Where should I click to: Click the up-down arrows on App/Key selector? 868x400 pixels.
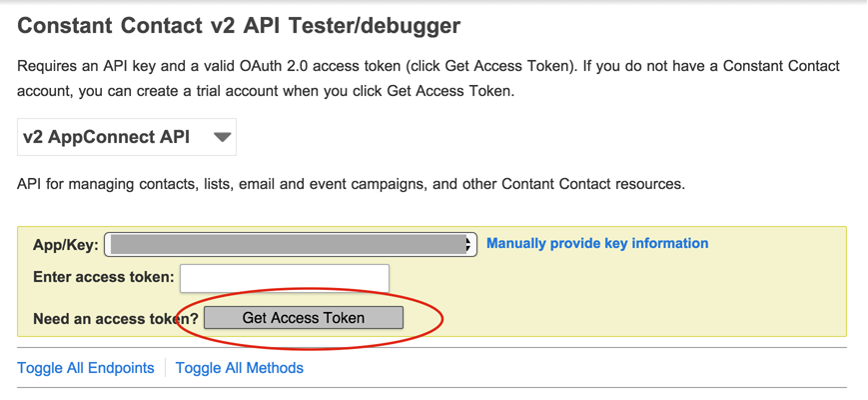click(x=468, y=244)
